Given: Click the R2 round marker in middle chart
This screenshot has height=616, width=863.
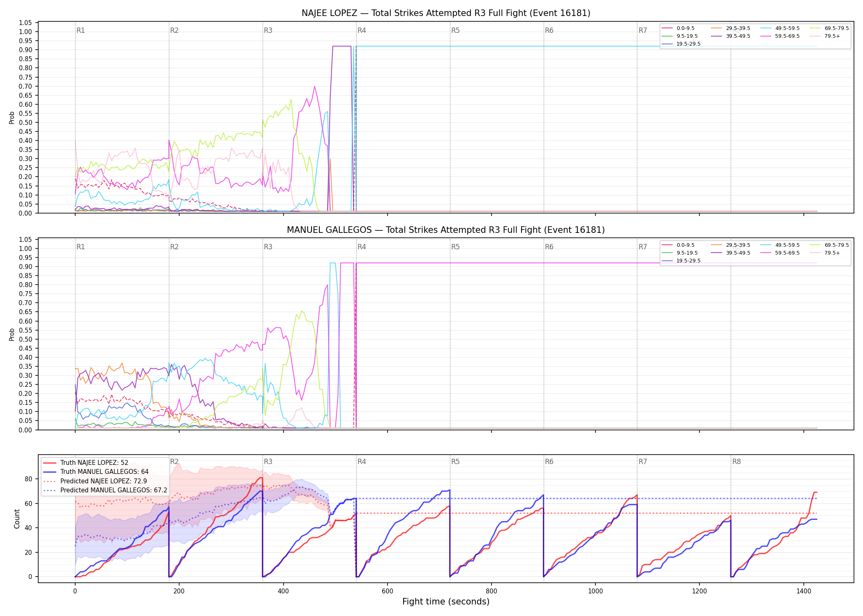Looking at the screenshot, I should point(174,247).
